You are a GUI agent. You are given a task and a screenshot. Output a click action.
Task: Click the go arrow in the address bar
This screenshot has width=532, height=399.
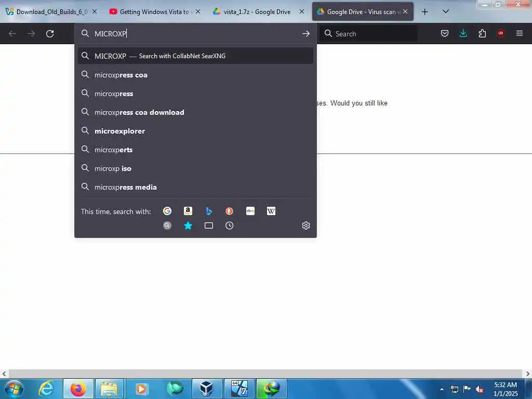pos(305,34)
